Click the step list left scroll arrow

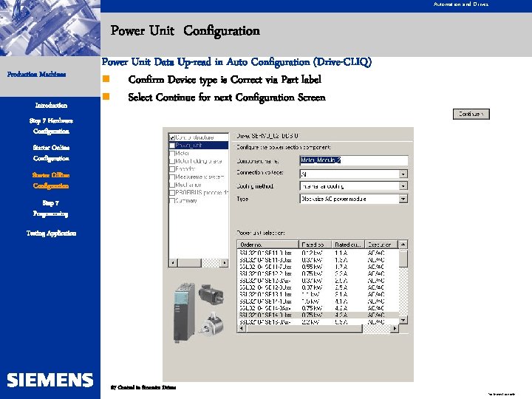point(173,262)
